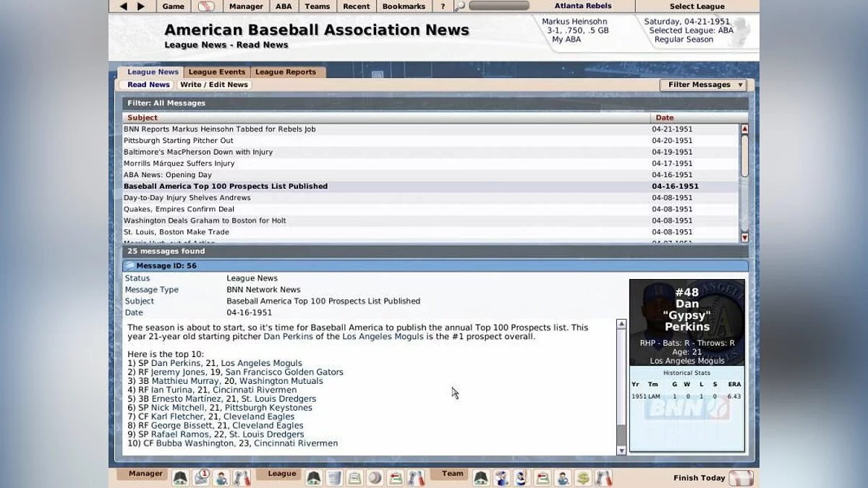Click the Manager home icon in bottom bar

180,477
